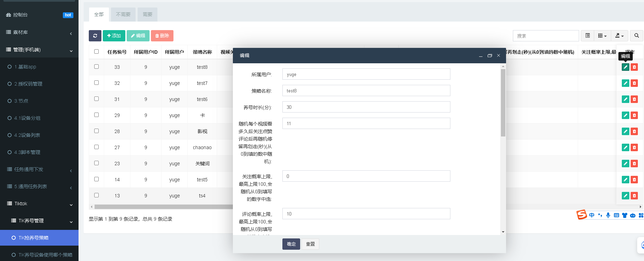
Task: Click the refresh icon button
Action: 95,36
